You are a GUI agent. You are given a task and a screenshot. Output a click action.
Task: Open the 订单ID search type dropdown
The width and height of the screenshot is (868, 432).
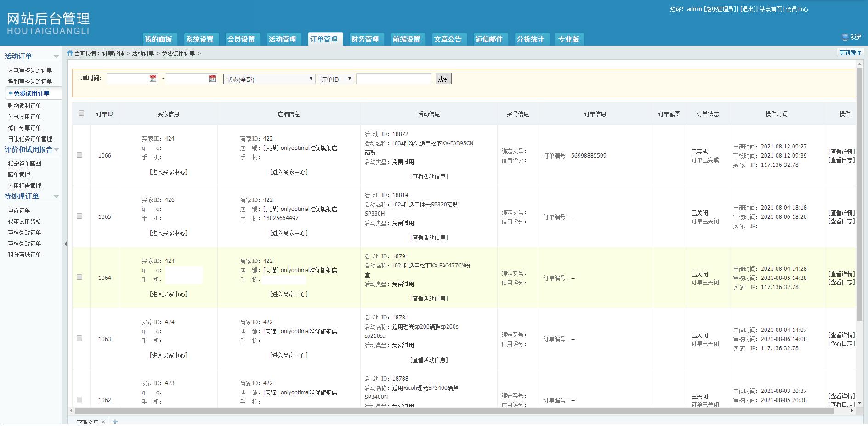(336, 79)
